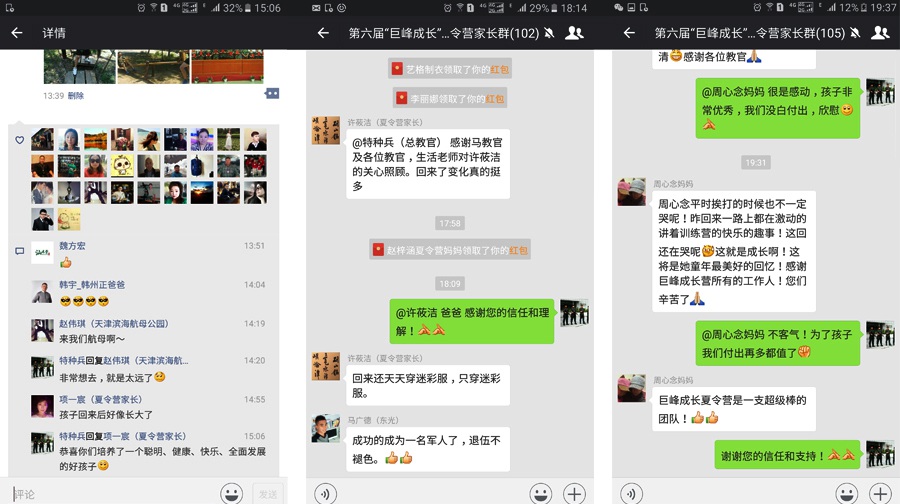Tap WeChat notification icon in right status bar
The width and height of the screenshot is (900, 504).
pyautogui.click(x=618, y=7)
